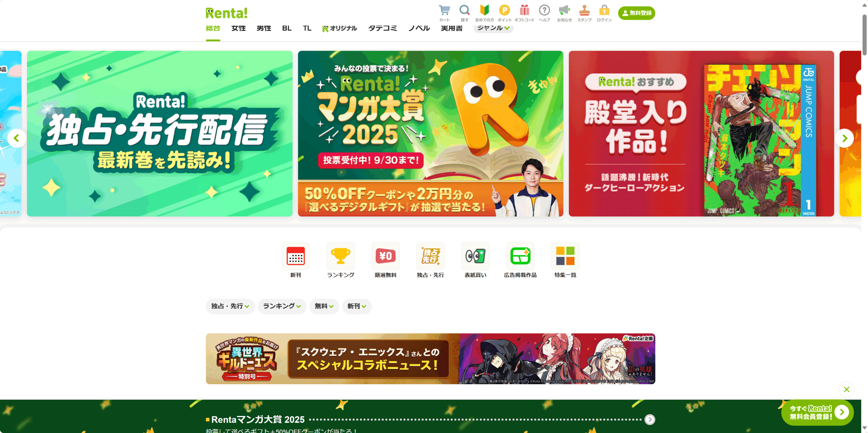Go to previous carousel slide
Image resolution: width=868 pixels, height=433 pixels.
(16, 138)
